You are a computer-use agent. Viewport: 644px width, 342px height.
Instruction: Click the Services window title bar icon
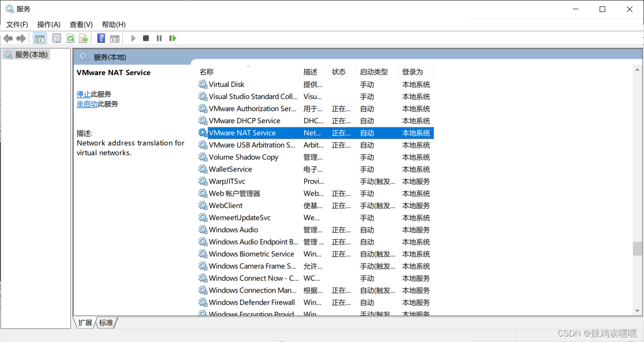tap(9, 9)
